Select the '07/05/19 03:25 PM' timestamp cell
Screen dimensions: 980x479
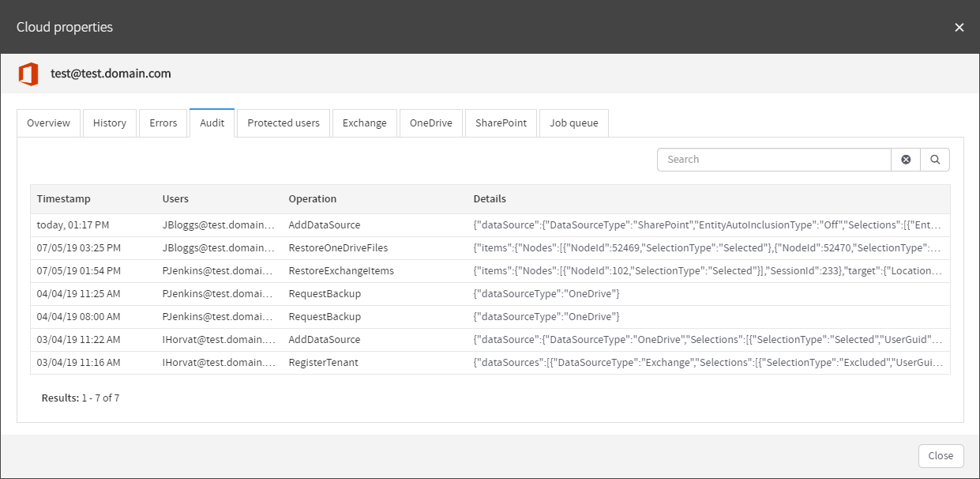coord(79,248)
